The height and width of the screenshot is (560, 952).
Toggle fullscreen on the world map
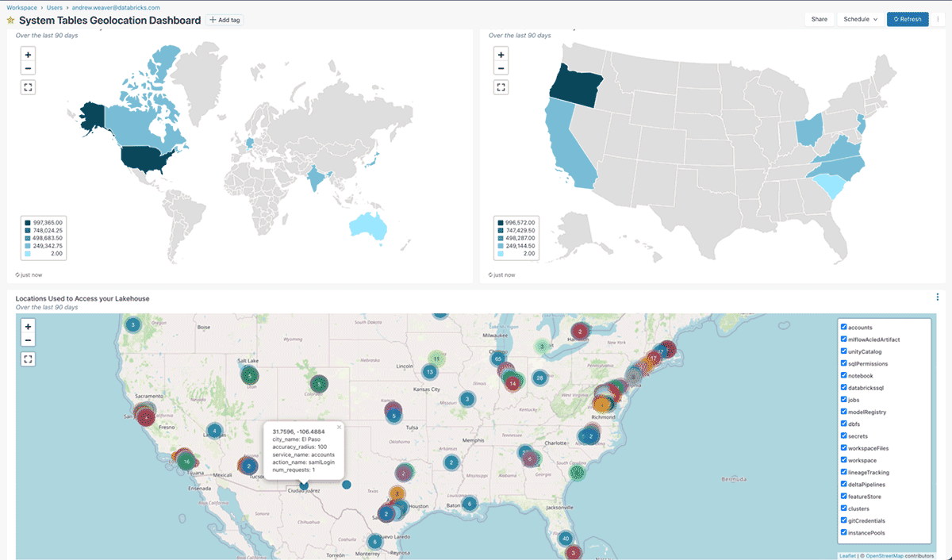click(29, 87)
